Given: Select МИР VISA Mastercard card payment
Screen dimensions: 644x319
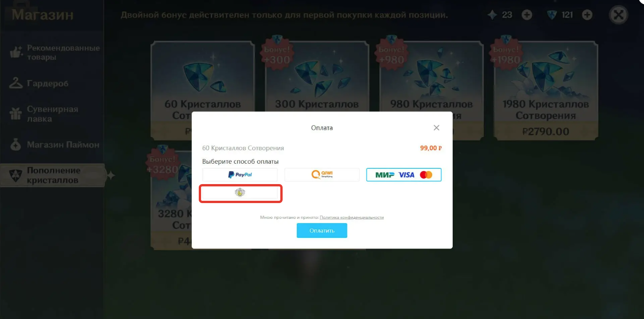Looking at the screenshot, I should click(404, 175).
